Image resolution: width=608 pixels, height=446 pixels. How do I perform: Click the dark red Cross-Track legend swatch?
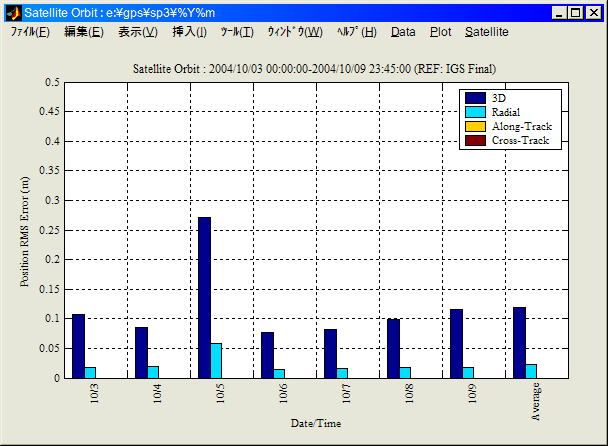click(x=475, y=141)
